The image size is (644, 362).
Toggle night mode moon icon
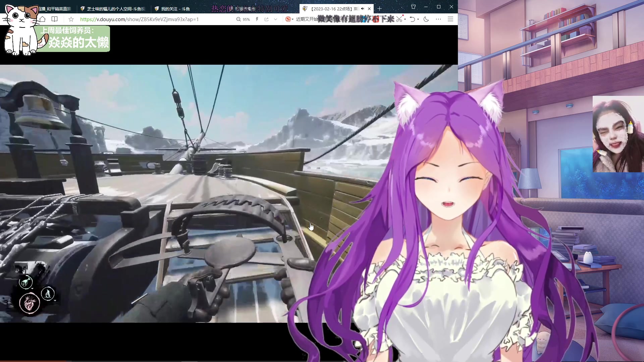(x=426, y=19)
